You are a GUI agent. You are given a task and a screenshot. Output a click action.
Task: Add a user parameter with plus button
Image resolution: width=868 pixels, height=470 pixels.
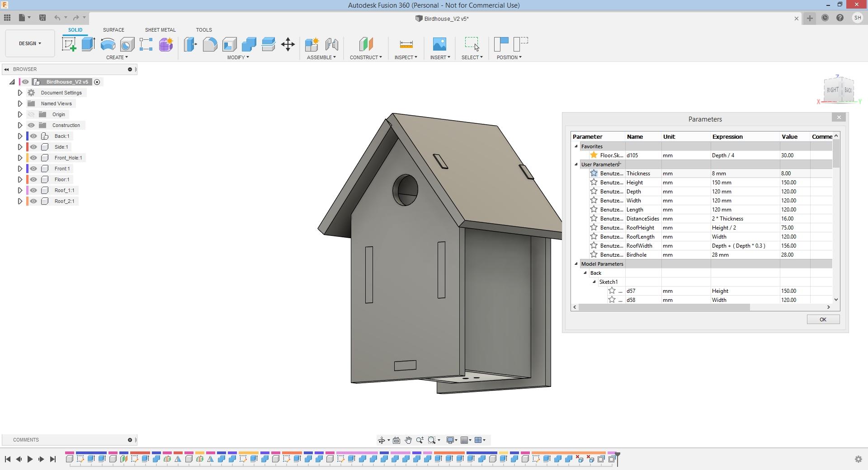tap(620, 164)
